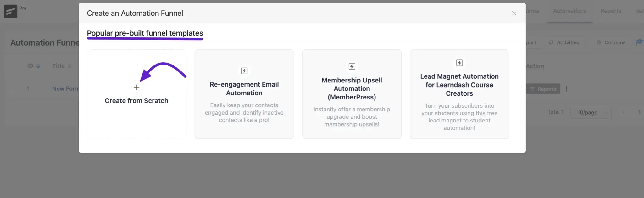Click the lightning icon on Lead Magnet card
The image size is (644, 198).
459,63
